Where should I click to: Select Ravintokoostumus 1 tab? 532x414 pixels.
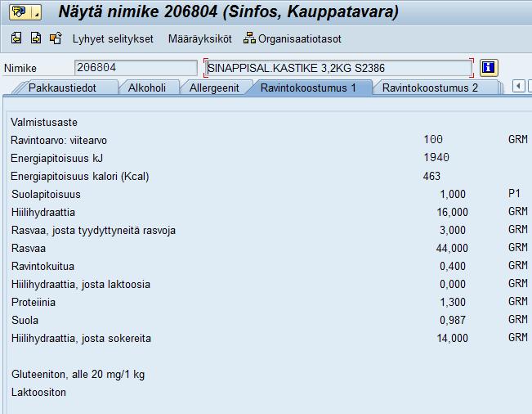(x=308, y=88)
